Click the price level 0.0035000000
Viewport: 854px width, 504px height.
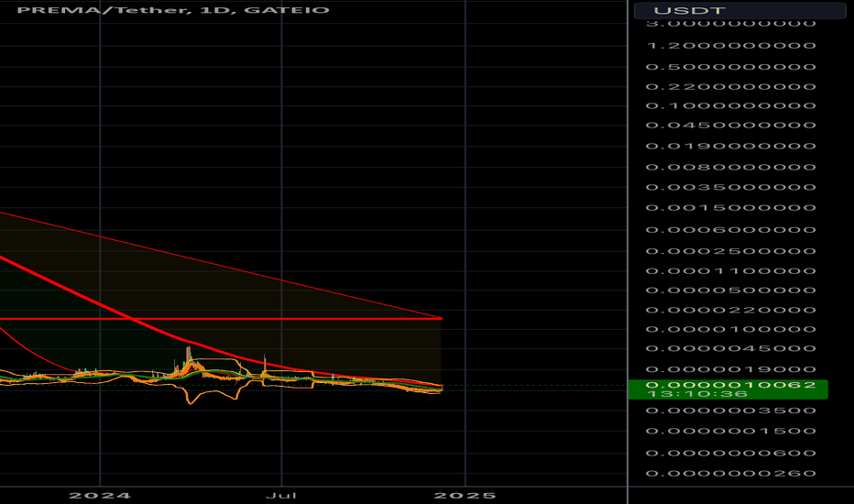pos(730,187)
